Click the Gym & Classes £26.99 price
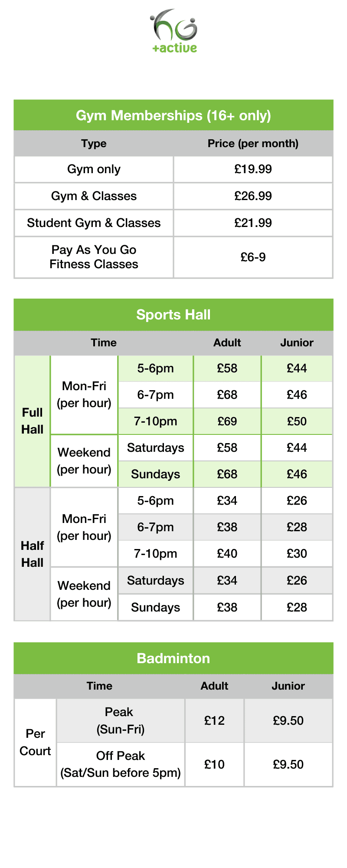Viewport: 347px width, 868px height. click(x=253, y=196)
